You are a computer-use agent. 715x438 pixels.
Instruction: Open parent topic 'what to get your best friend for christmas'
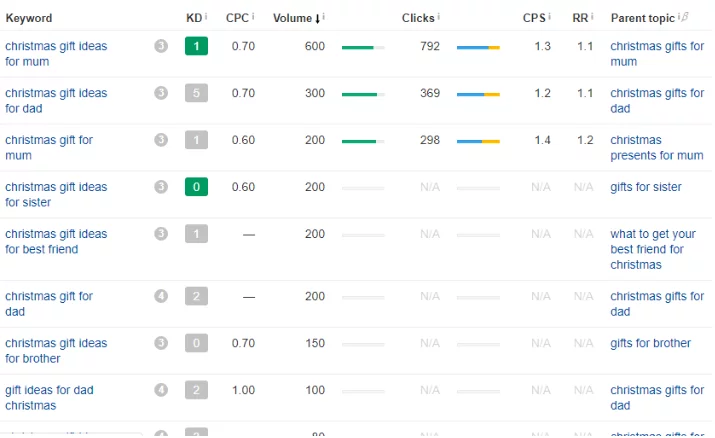653,249
